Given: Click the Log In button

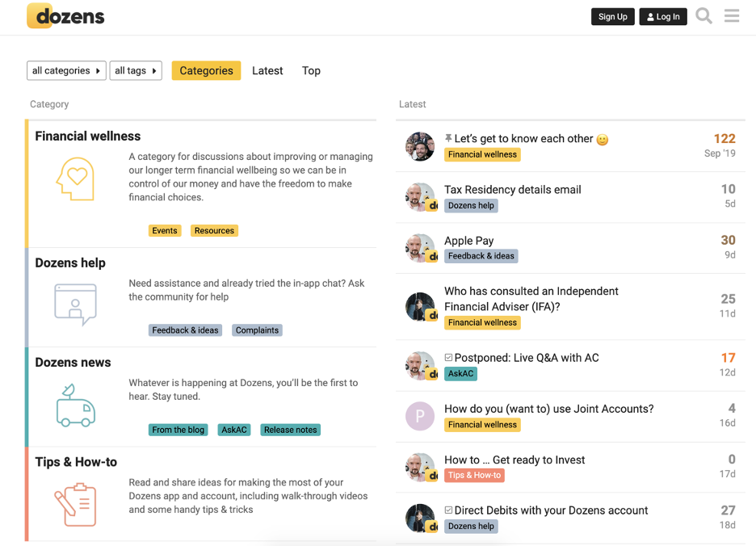Looking at the screenshot, I should (663, 16).
